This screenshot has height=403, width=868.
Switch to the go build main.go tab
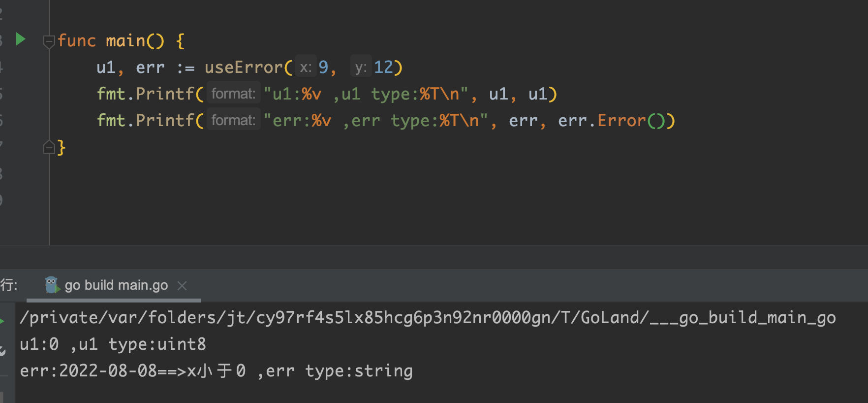pyautogui.click(x=116, y=285)
